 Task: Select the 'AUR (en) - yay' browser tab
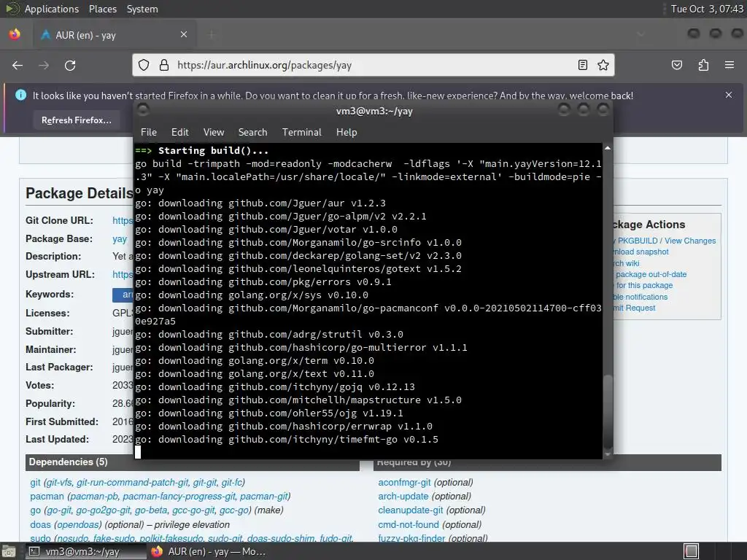point(115,35)
